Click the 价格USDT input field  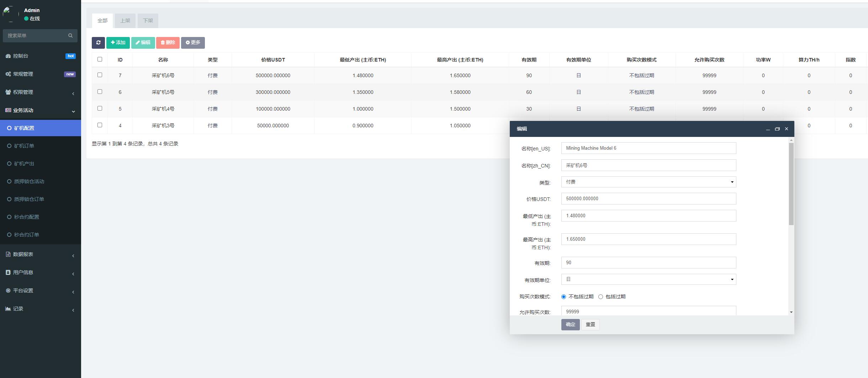point(648,199)
